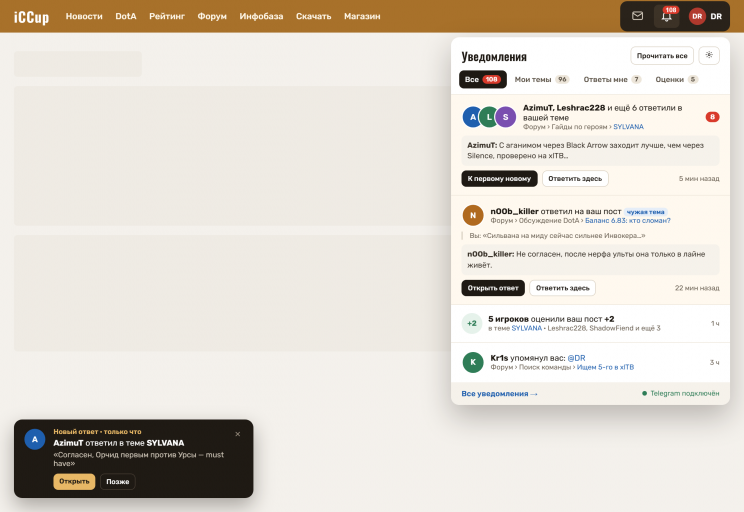Click n00b_killer reply preview text

[590, 260]
